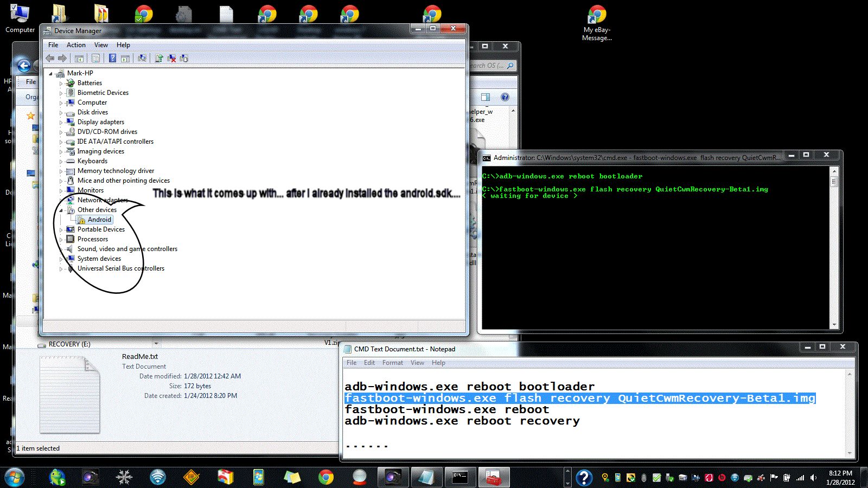Click the Uninstall device toolbar icon
The height and width of the screenshot is (488, 868).
(171, 59)
